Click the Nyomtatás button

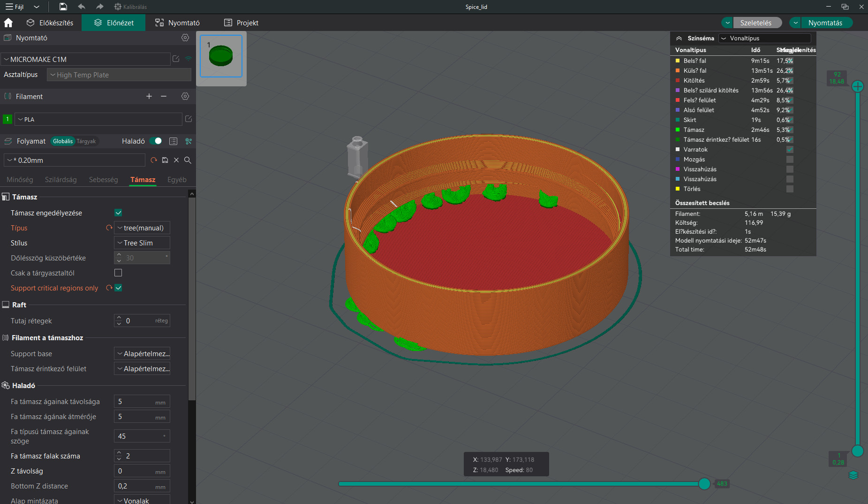[x=827, y=22]
